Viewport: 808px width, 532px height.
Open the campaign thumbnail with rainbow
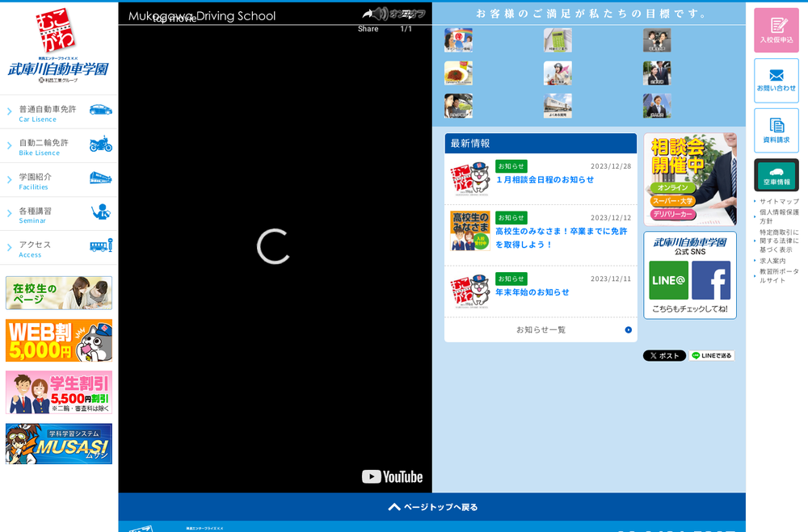[459, 40]
